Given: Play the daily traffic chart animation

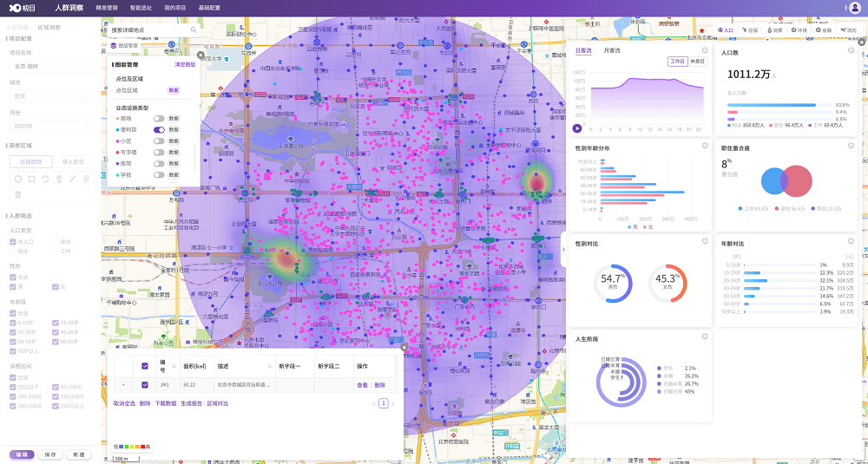Looking at the screenshot, I should point(577,128).
